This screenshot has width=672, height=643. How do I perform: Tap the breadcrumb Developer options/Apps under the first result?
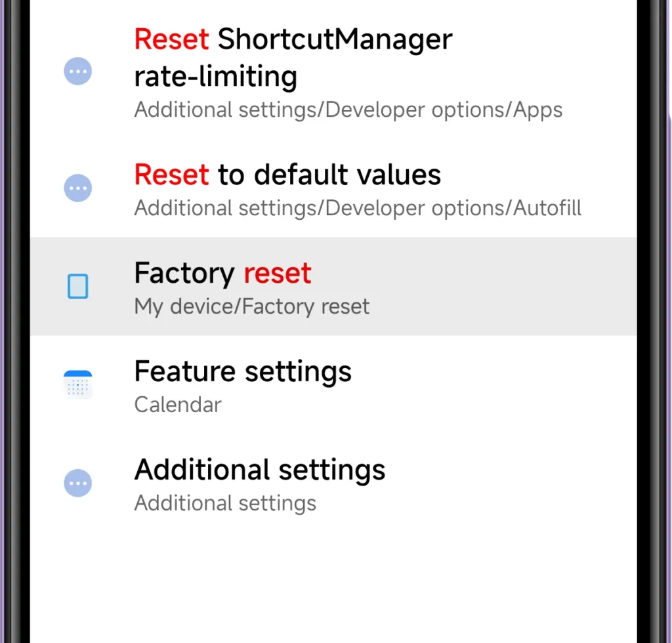[x=348, y=110]
